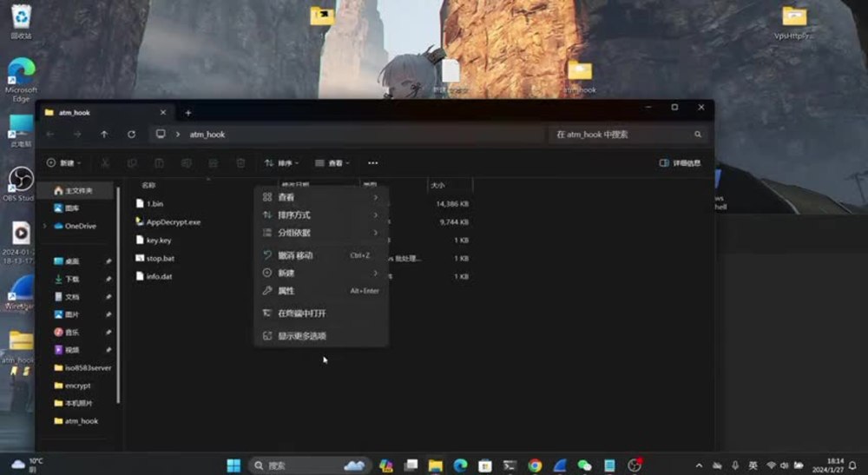The image size is (868, 475).
Task: Open Desktop (桌面) pinned folder
Action: (x=67, y=261)
